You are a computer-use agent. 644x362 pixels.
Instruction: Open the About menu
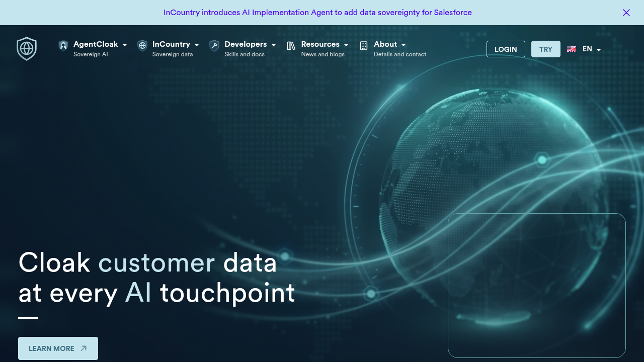[x=385, y=44]
